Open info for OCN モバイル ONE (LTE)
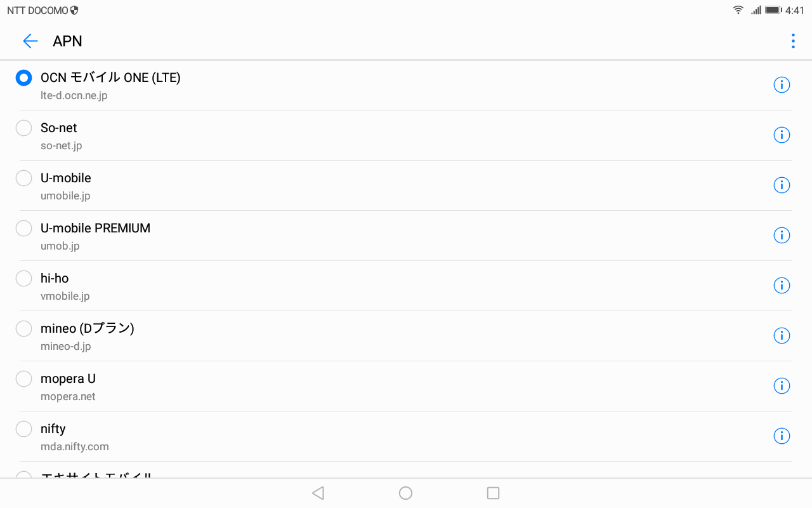 click(782, 85)
